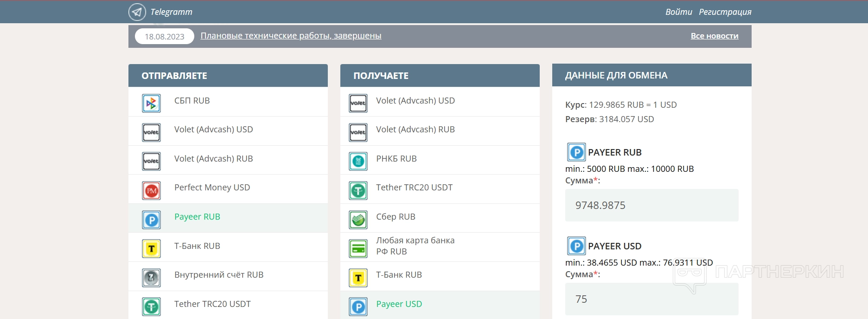
Task: Open the Регистрация sign-up link
Action: [725, 12]
